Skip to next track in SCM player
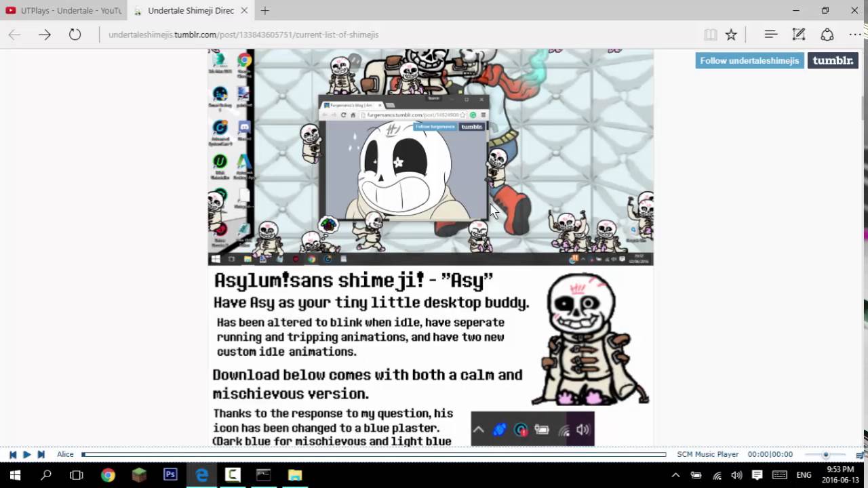The height and width of the screenshot is (488, 868). pyautogui.click(x=41, y=455)
